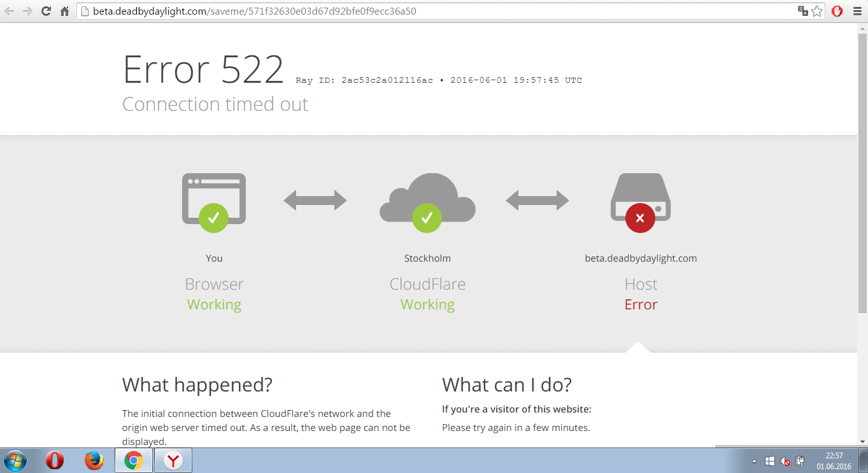Open the Windows Start menu
868x473 pixels.
coord(15,460)
